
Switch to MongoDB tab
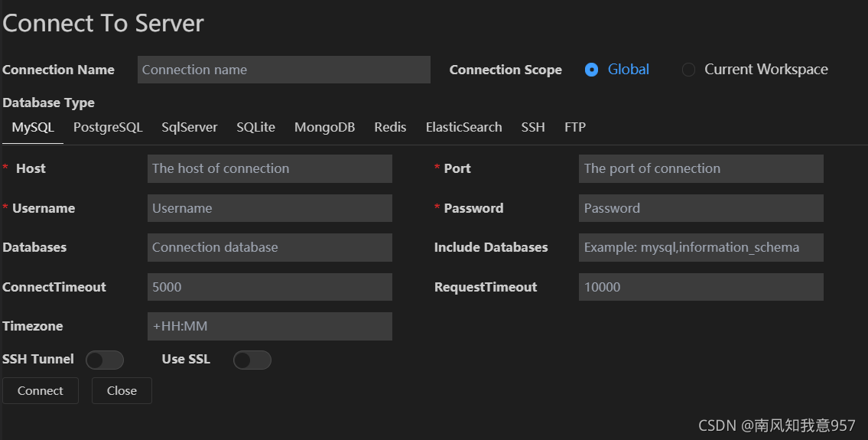324,128
